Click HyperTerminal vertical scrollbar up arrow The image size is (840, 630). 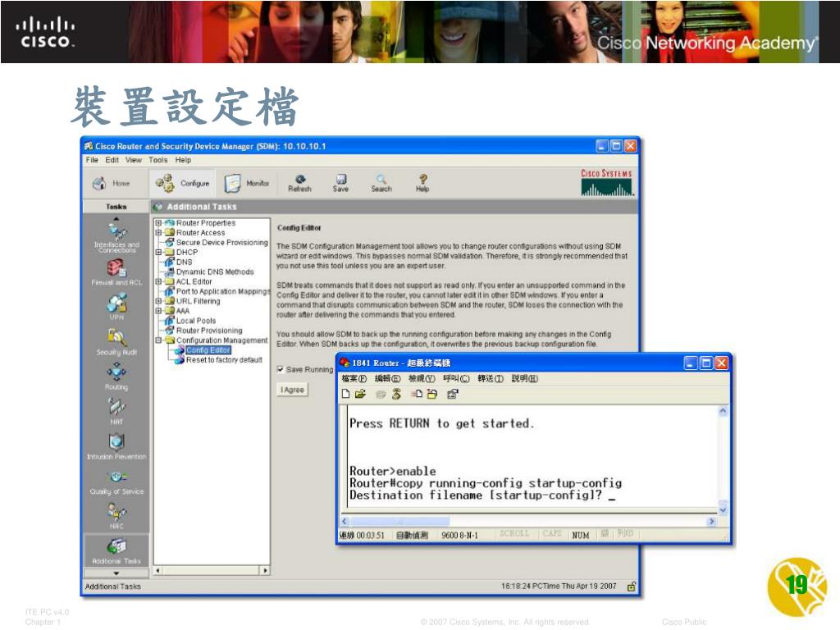tap(723, 412)
